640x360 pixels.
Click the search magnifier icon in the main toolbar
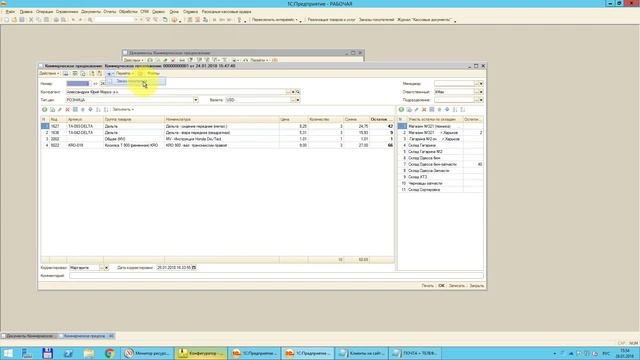90,20
